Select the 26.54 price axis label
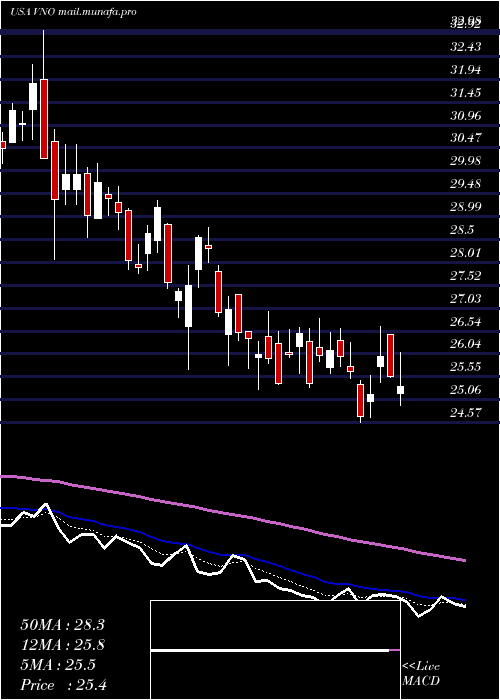The width and height of the screenshot is (500, 700). click(x=466, y=321)
